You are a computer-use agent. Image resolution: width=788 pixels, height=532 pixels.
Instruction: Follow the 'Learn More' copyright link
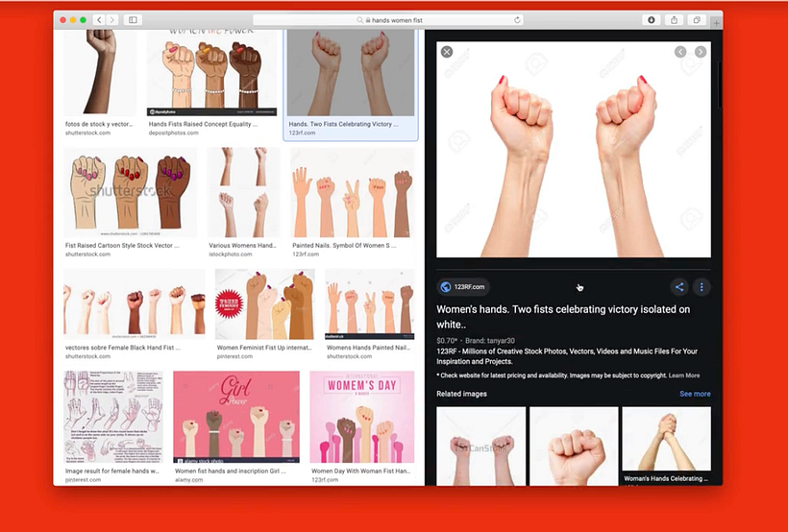[684, 375]
